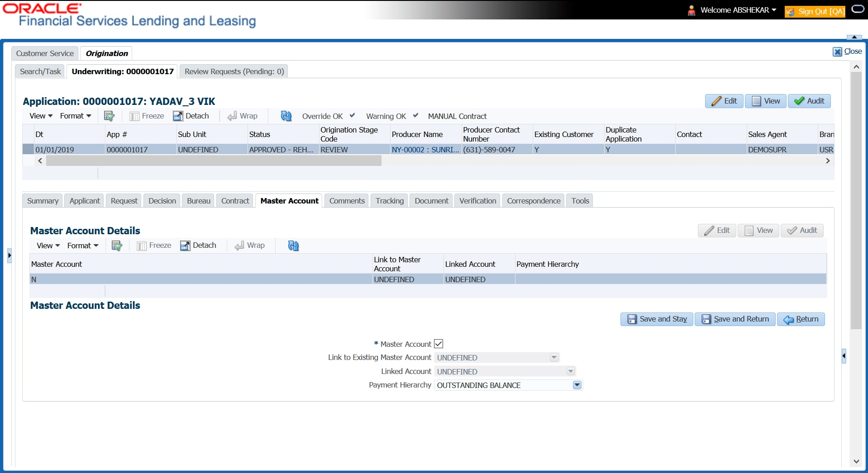Detach the Application table
Image resolution: width=868 pixels, height=473 pixels.
pos(191,116)
